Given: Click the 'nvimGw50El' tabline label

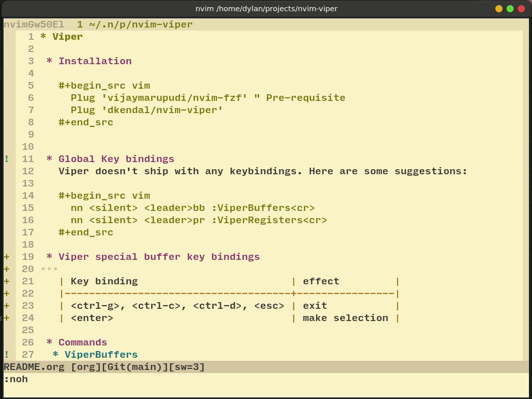Looking at the screenshot, I should pos(34,24).
